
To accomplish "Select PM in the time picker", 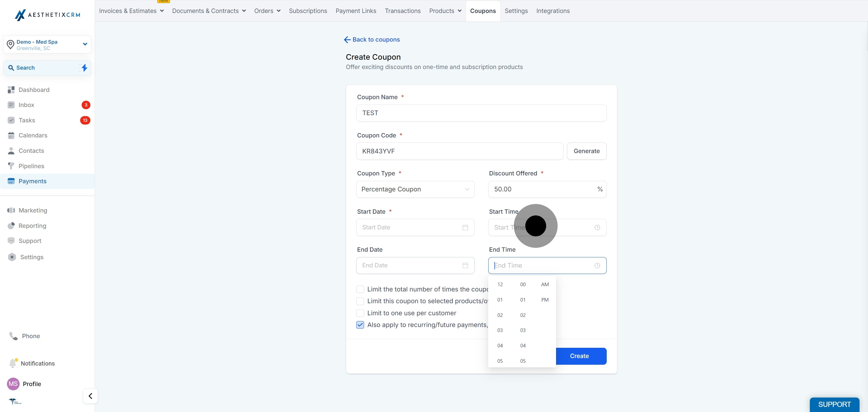I will 545,300.
